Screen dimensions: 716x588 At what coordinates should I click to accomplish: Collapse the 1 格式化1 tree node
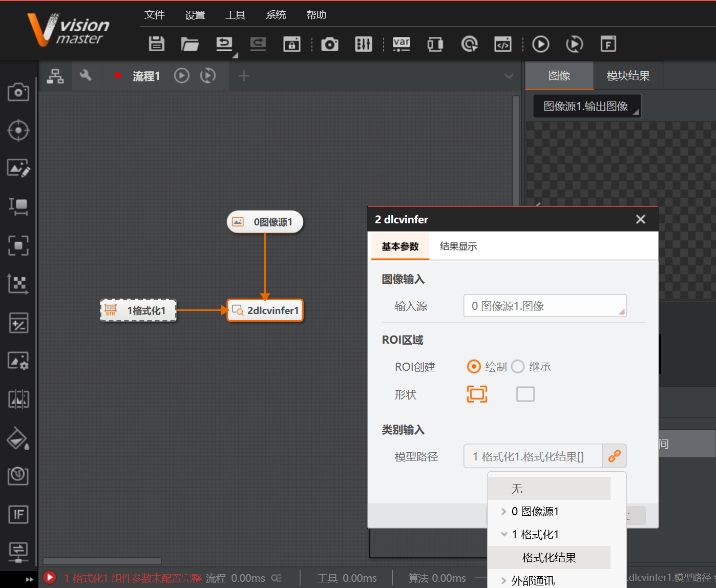[x=504, y=534]
